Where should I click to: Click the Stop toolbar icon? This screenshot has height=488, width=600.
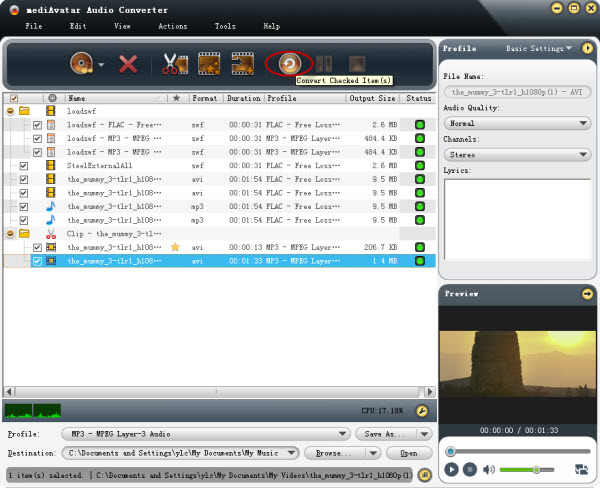(x=357, y=64)
